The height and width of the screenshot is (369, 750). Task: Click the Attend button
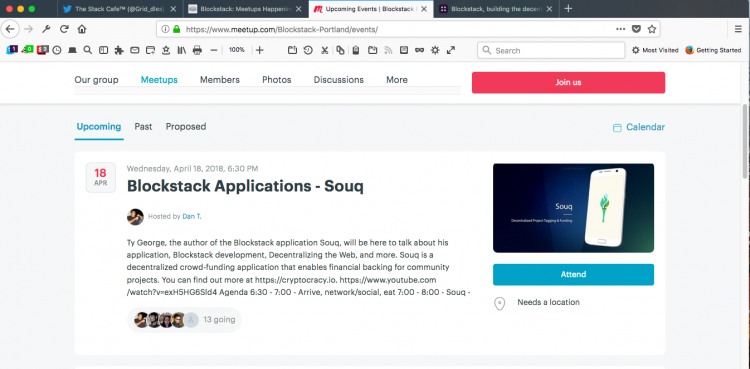574,274
